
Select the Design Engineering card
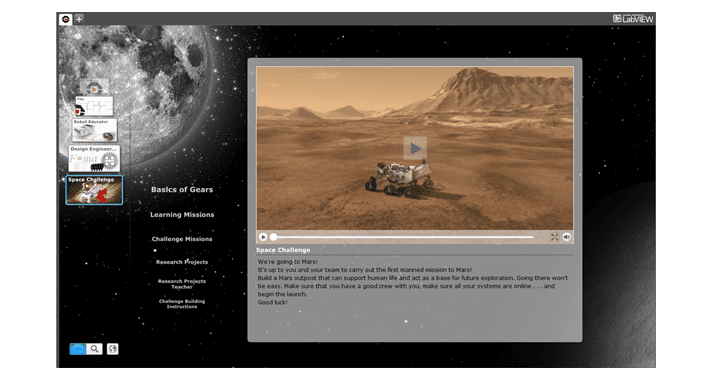[x=94, y=158]
